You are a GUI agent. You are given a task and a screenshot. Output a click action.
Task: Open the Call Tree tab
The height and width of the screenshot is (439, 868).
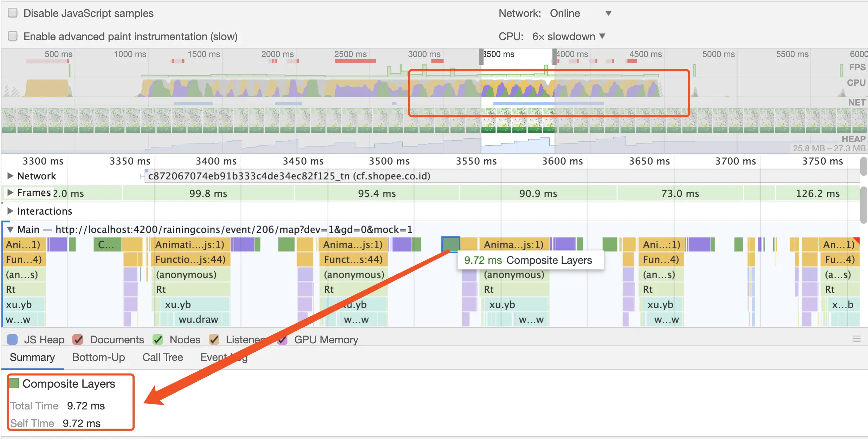pyautogui.click(x=162, y=357)
